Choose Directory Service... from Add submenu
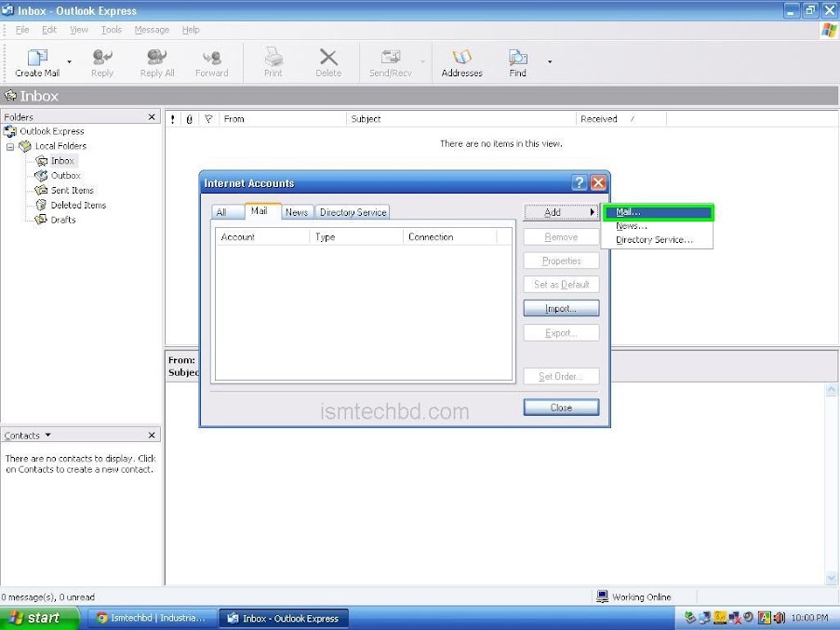840x630 pixels. tap(658, 240)
